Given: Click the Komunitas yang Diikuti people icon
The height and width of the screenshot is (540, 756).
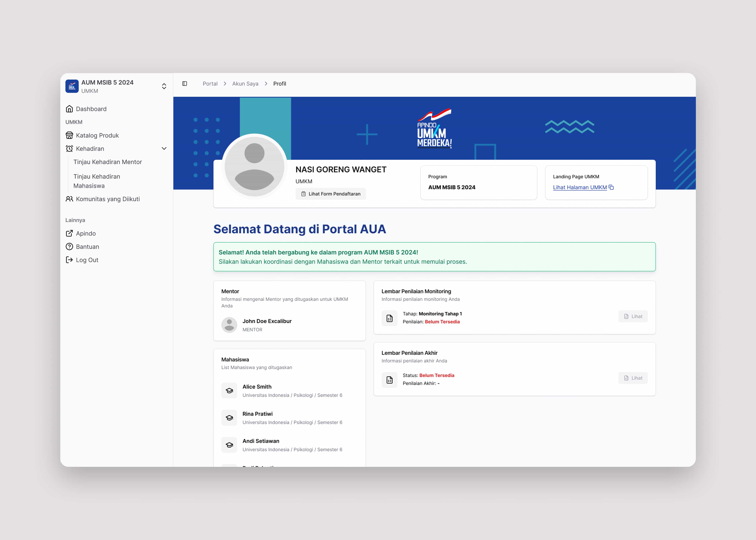Looking at the screenshot, I should pyautogui.click(x=69, y=199).
